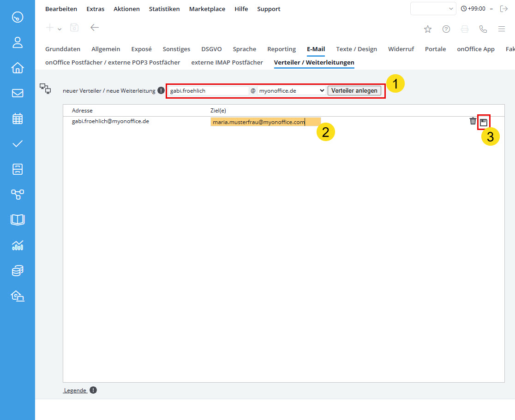Open the phone icon in top toolbar
The height and width of the screenshot is (420, 515).
click(x=483, y=29)
